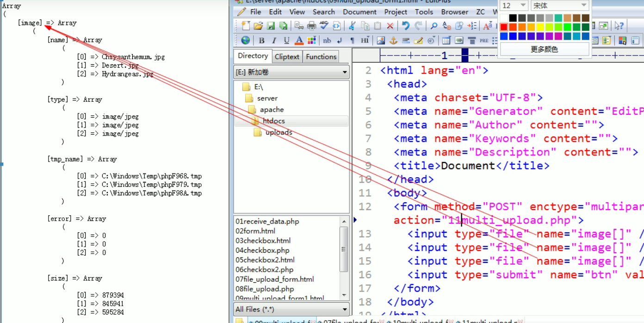Apply Italic tag with I icon
The image size is (644, 323).
click(274, 41)
